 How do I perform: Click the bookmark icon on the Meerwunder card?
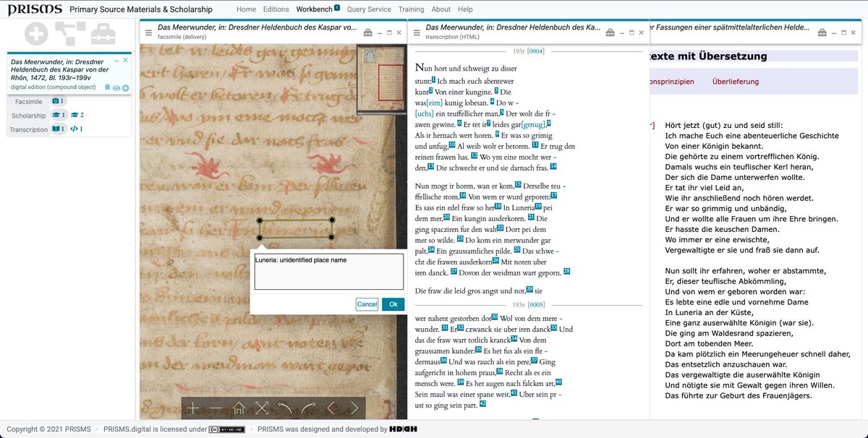pos(108,87)
